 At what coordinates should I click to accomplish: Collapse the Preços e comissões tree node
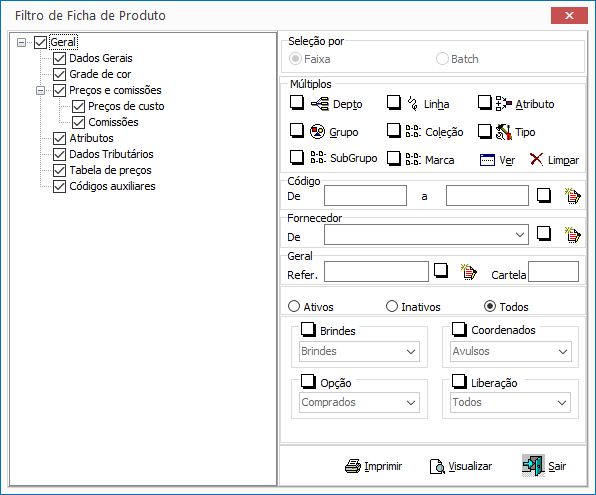40,90
